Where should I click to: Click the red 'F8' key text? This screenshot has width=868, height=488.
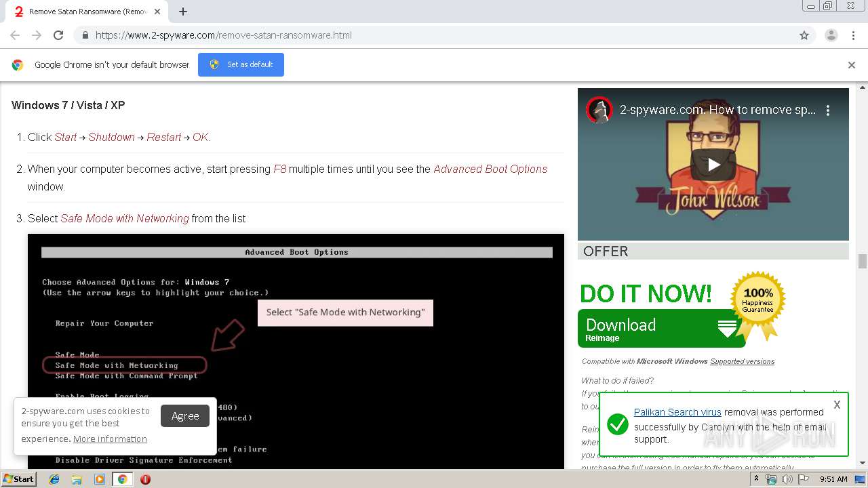pyautogui.click(x=280, y=169)
